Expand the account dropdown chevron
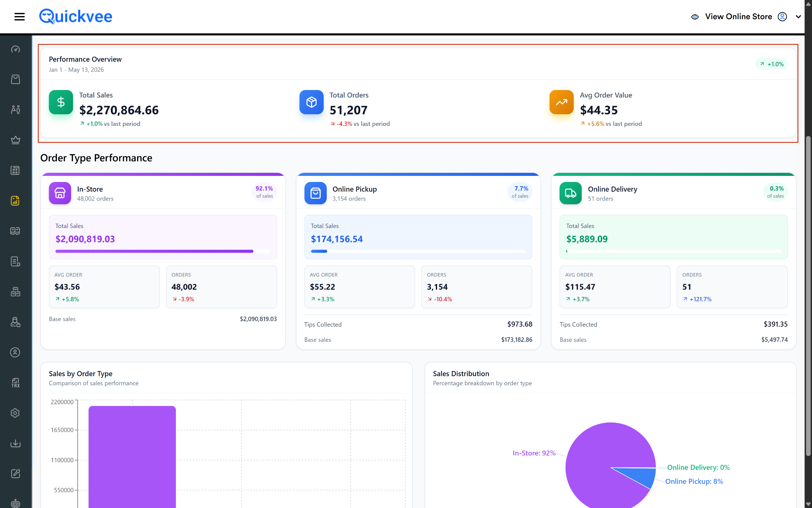Image resolution: width=812 pixels, height=508 pixels. (798, 17)
